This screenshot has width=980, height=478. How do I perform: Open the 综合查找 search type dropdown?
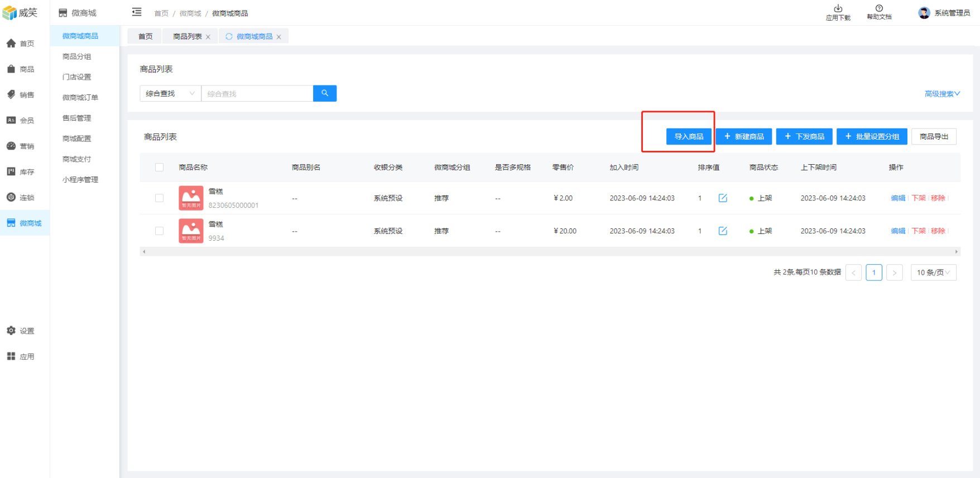pos(170,93)
